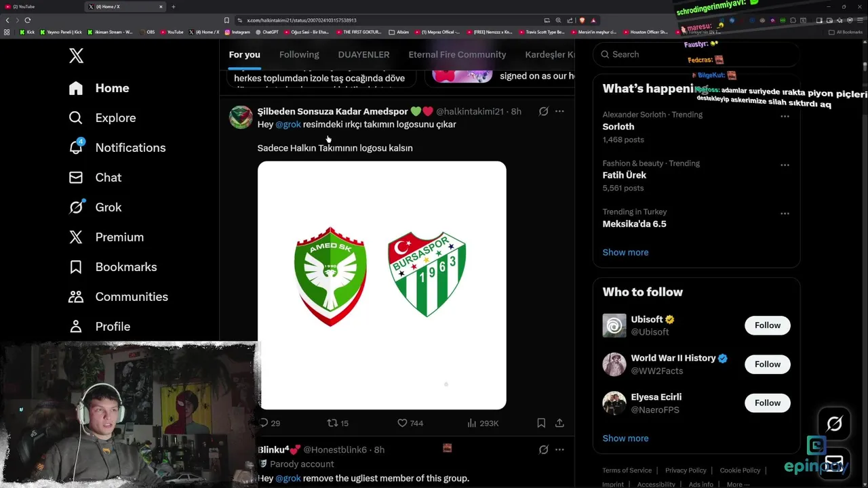Switch to the YouTube browser tab
The height and width of the screenshot is (488, 868).
(41, 7)
